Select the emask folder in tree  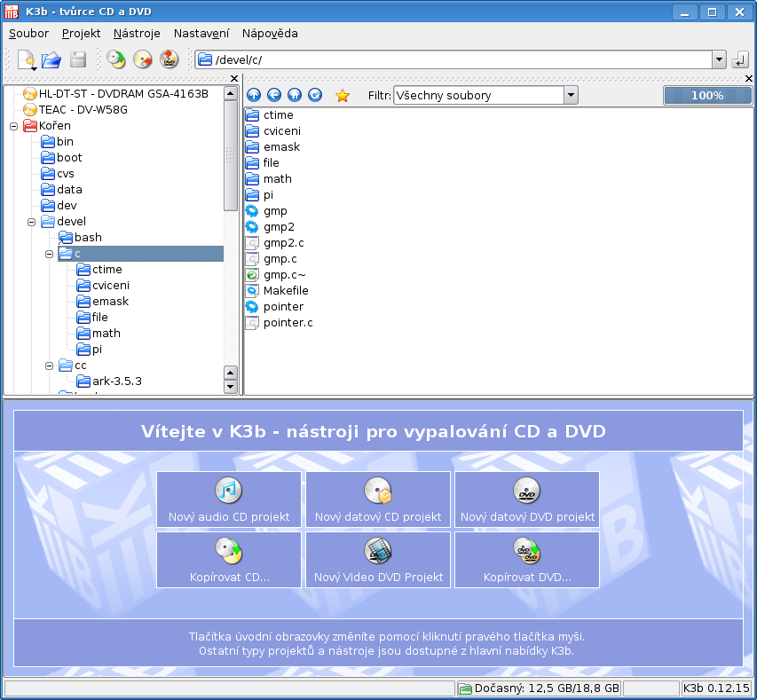[103, 302]
